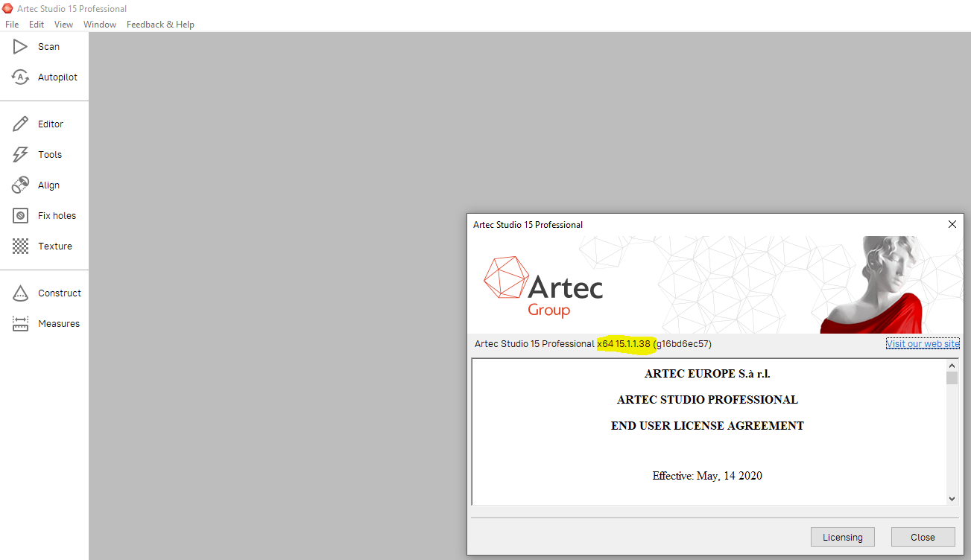971x560 pixels.
Task: Select the Fix holes icon
Action: 20,216
